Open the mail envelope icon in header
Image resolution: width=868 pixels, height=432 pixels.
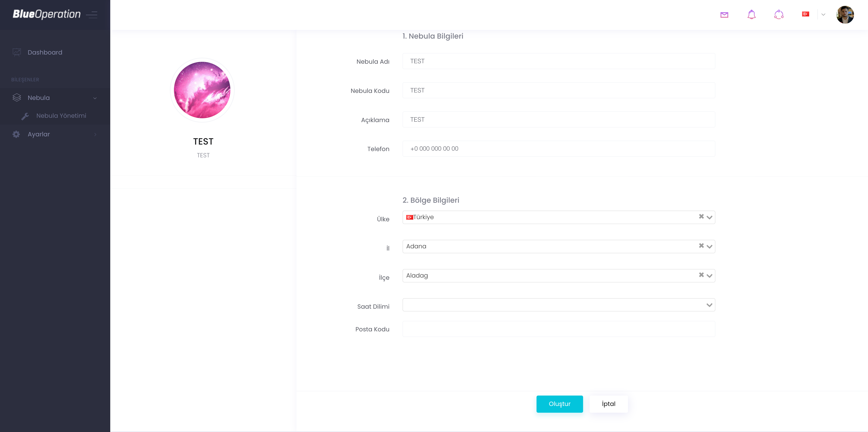pyautogui.click(x=724, y=15)
